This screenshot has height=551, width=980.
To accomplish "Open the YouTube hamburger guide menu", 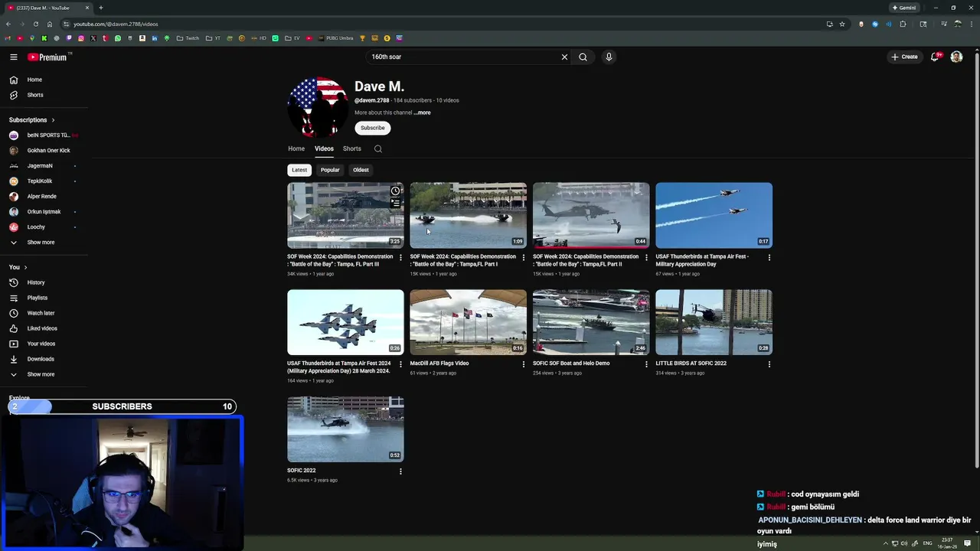I will click(x=13, y=57).
